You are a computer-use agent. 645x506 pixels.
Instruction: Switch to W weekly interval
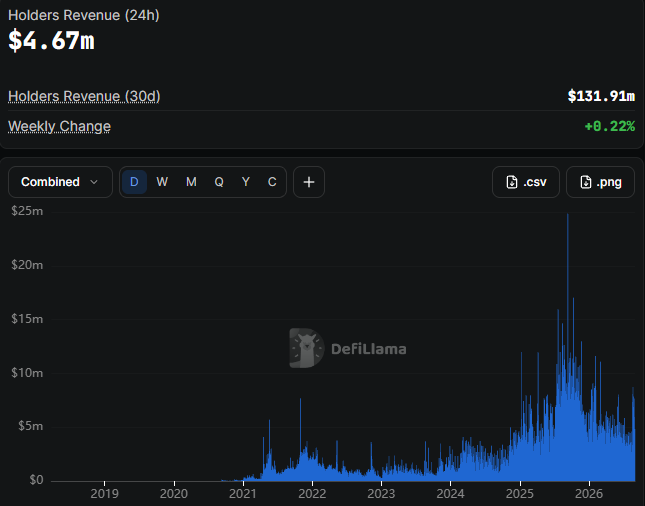(162, 182)
